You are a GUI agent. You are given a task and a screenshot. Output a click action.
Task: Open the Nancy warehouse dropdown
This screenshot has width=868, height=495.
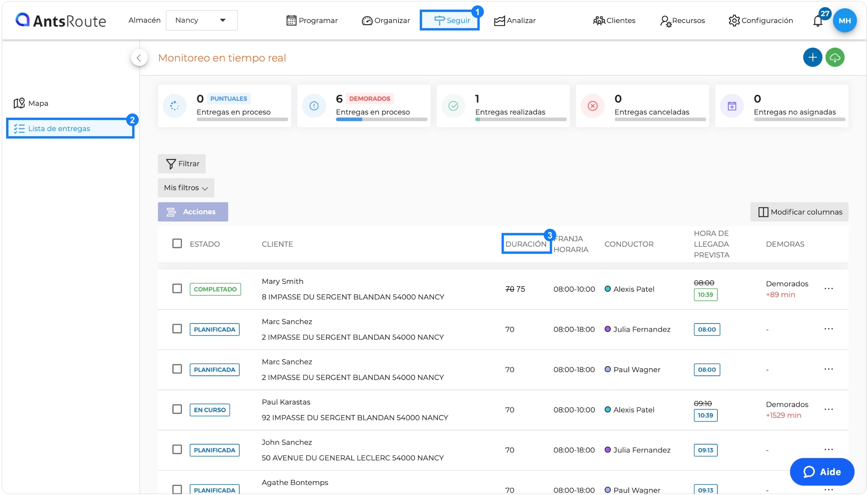[201, 20]
